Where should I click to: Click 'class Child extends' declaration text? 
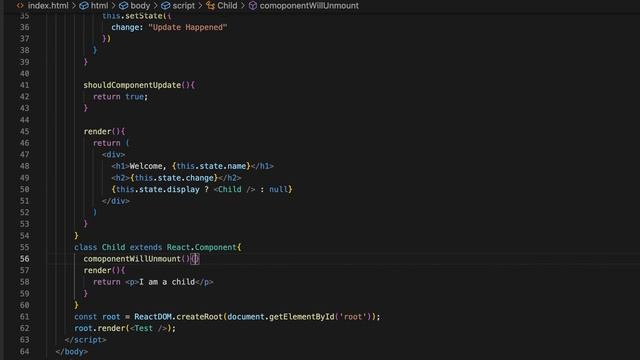pos(118,247)
